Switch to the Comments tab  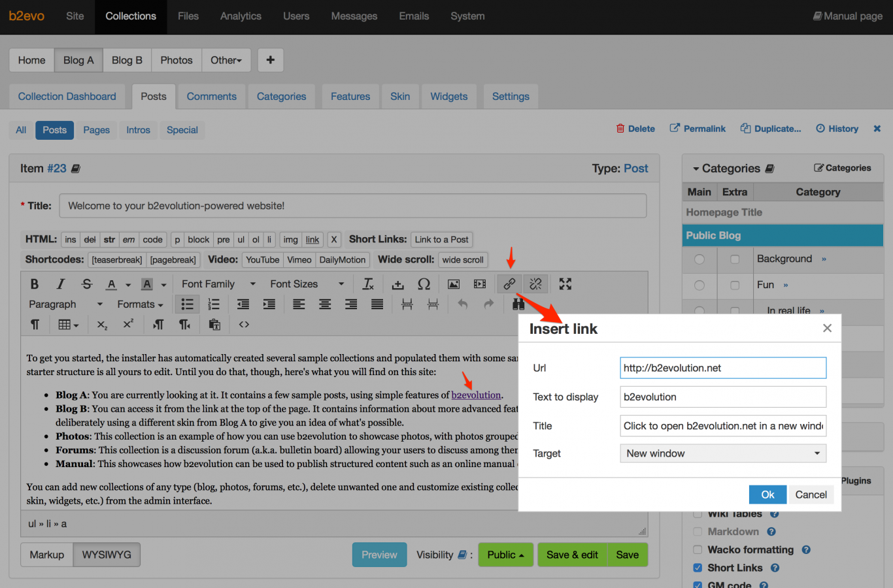(x=211, y=96)
